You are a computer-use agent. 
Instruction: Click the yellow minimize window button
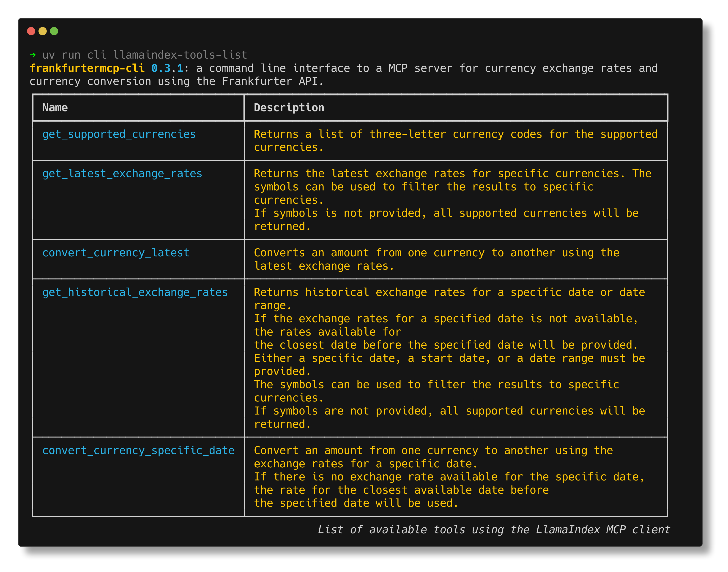[x=43, y=31]
